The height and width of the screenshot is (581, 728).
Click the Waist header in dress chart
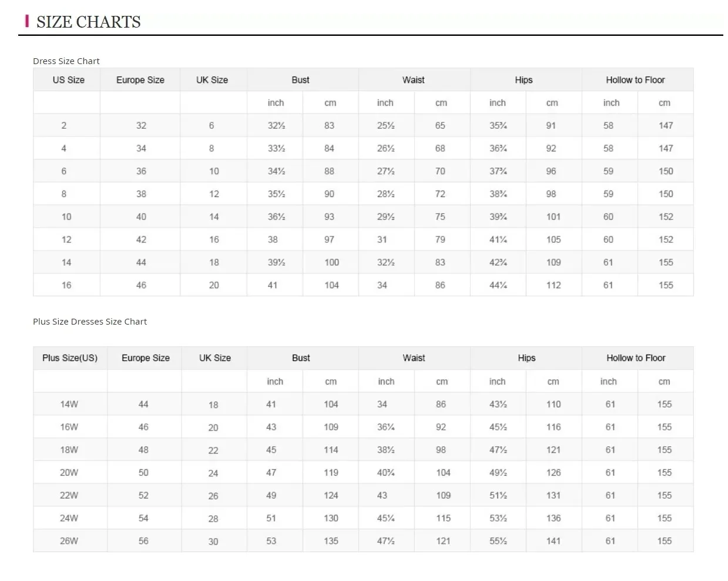(414, 80)
